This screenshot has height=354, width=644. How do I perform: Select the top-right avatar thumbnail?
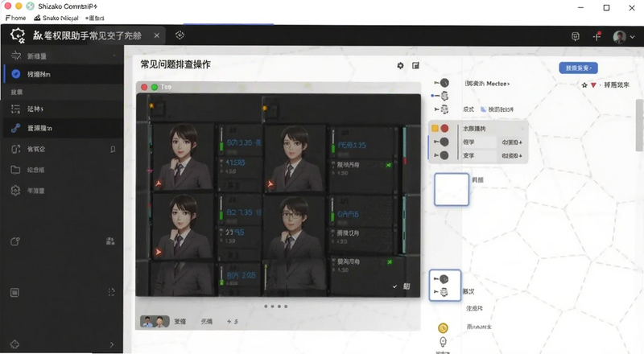point(295,158)
